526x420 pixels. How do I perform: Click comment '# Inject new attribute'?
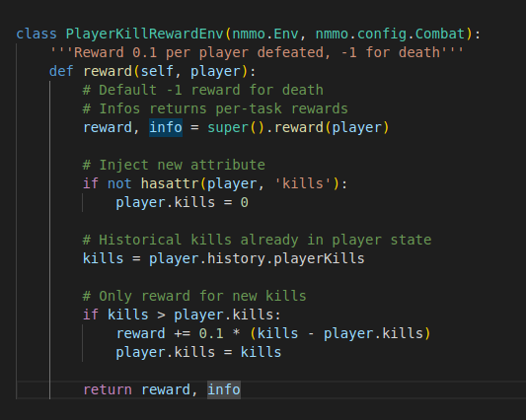click(174, 165)
